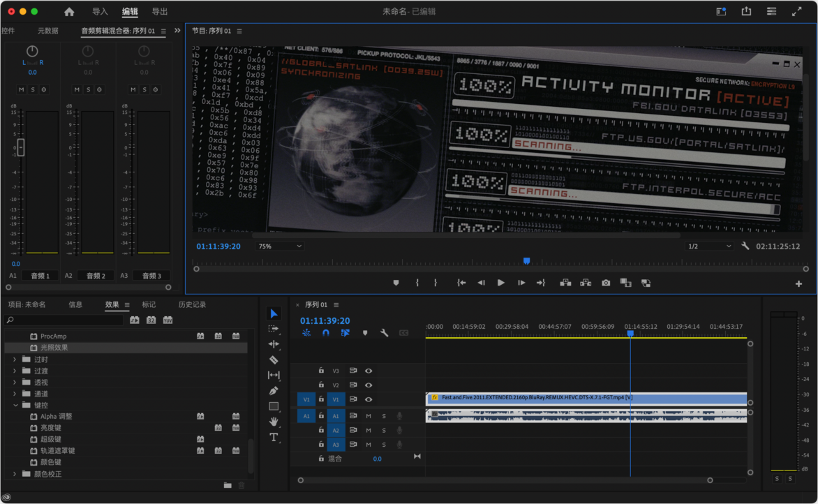This screenshot has height=504, width=818.
Task: Collapse the 键控 effects folder
Action: point(15,406)
